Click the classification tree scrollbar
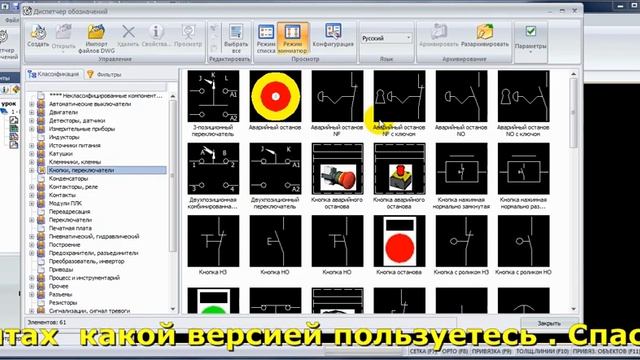This screenshot has height=360, width=640. click(x=173, y=202)
